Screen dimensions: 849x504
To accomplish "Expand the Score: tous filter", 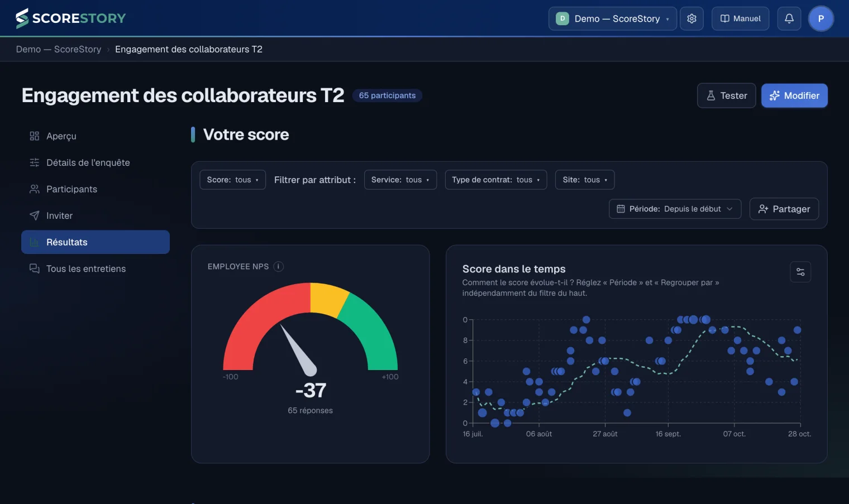I will 233,180.
